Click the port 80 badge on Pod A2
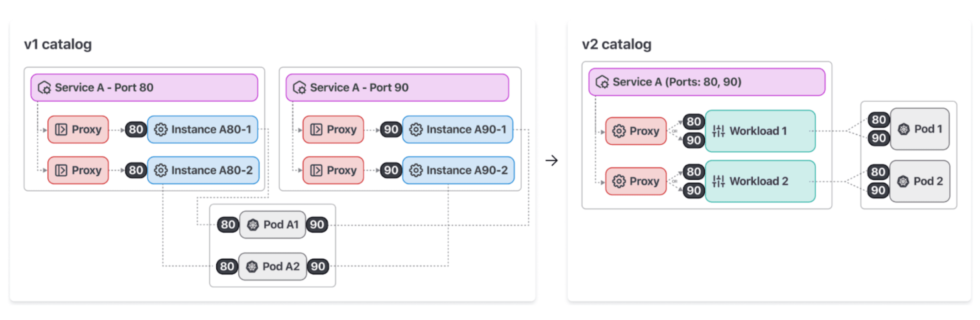Viewport: 980px width, 320px height. [227, 267]
